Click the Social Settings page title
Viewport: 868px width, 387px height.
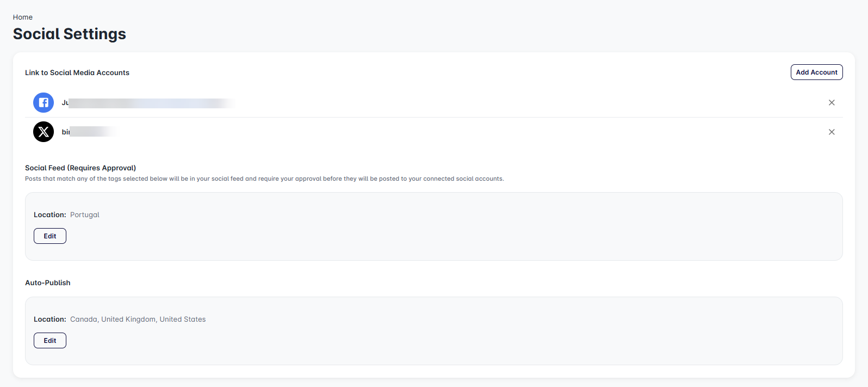click(70, 34)
